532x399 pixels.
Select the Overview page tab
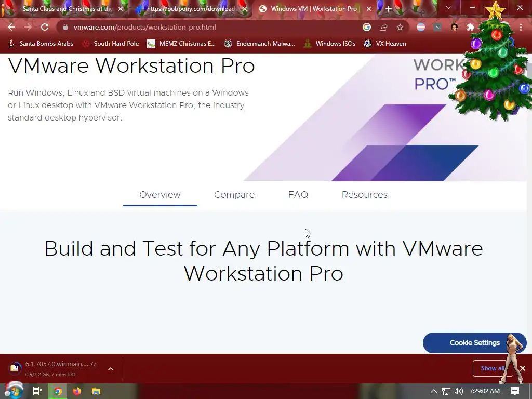click(160, 195)
